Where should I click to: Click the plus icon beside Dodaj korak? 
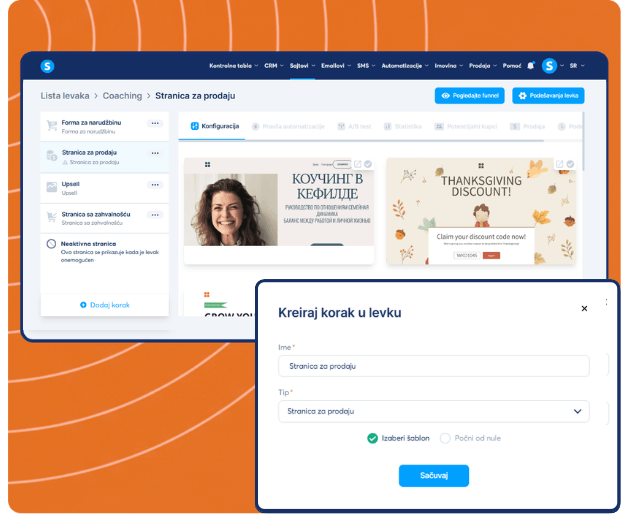(83, 305)
